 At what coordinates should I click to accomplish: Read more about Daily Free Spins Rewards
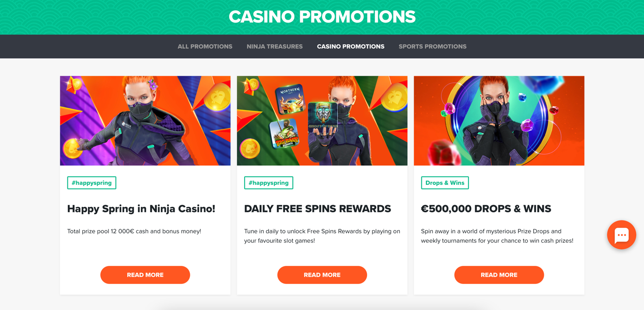[322, 275]
